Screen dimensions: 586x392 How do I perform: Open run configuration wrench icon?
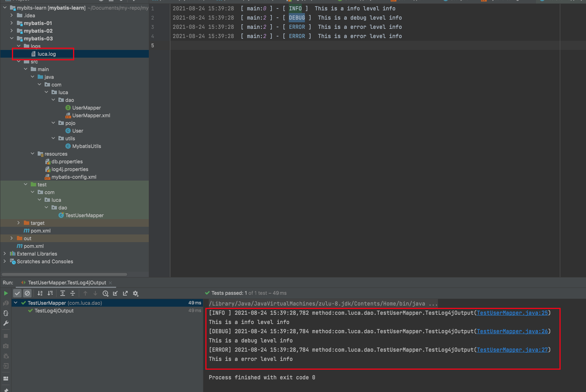pos(6,323)
